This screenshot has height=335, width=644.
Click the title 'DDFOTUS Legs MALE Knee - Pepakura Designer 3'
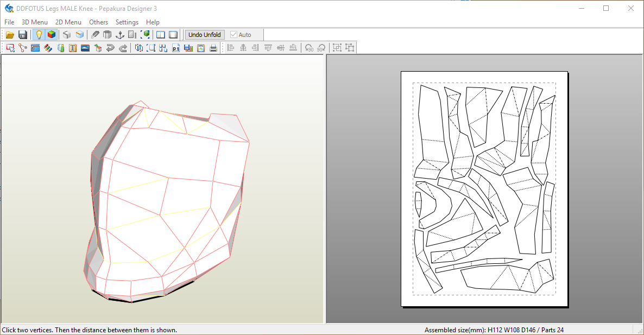click(87, 9)
